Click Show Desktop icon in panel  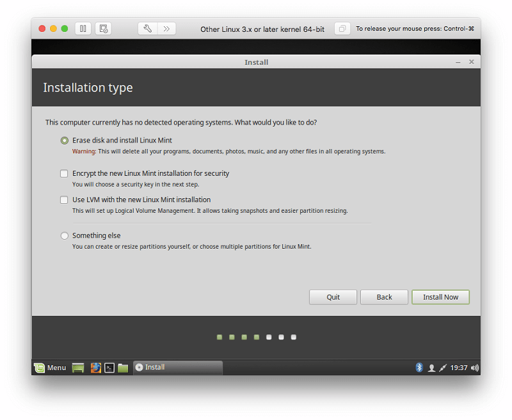click(78, 368)
